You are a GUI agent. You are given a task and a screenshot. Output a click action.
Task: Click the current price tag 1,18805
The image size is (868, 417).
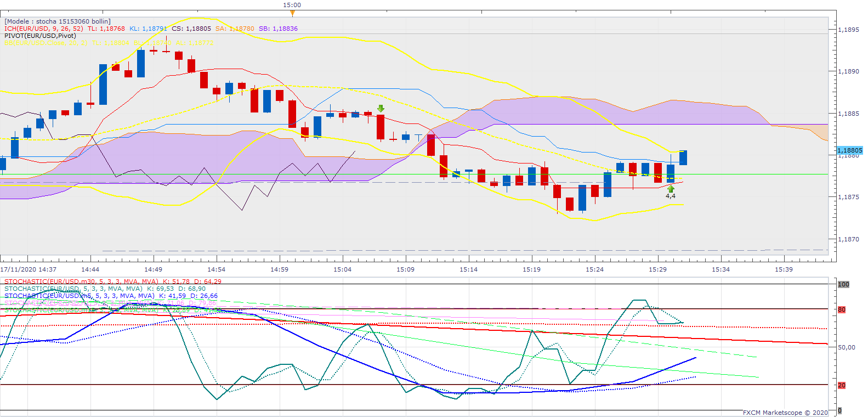click(x=849, y=150)
